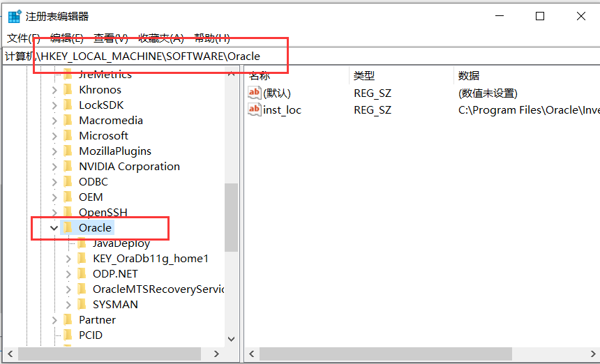The width and height of the screenshot is (600, 364).
Task: Click the OracleMTSRecoveryService folder icon
Action: (82, 289)
